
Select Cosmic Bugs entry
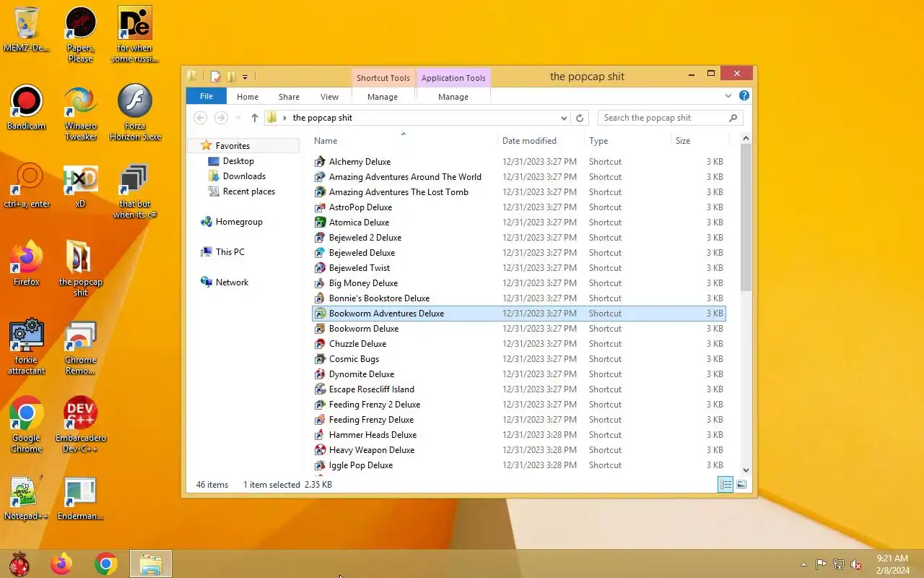pyautogui.click(x=518, y=359)
